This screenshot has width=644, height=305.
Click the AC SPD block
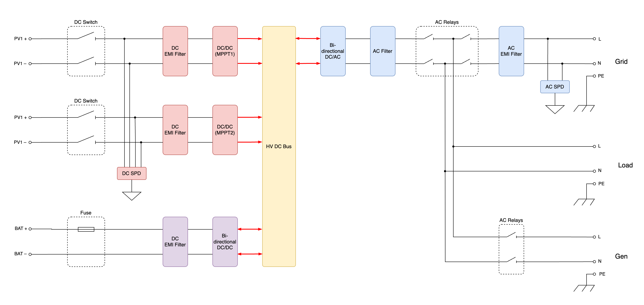(x=555, y=87)
